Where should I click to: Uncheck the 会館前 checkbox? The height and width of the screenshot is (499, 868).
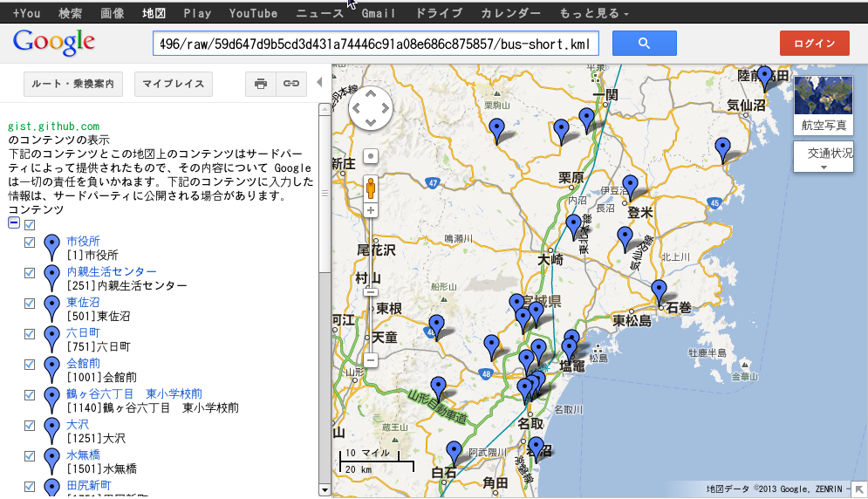tap(30, 365)
